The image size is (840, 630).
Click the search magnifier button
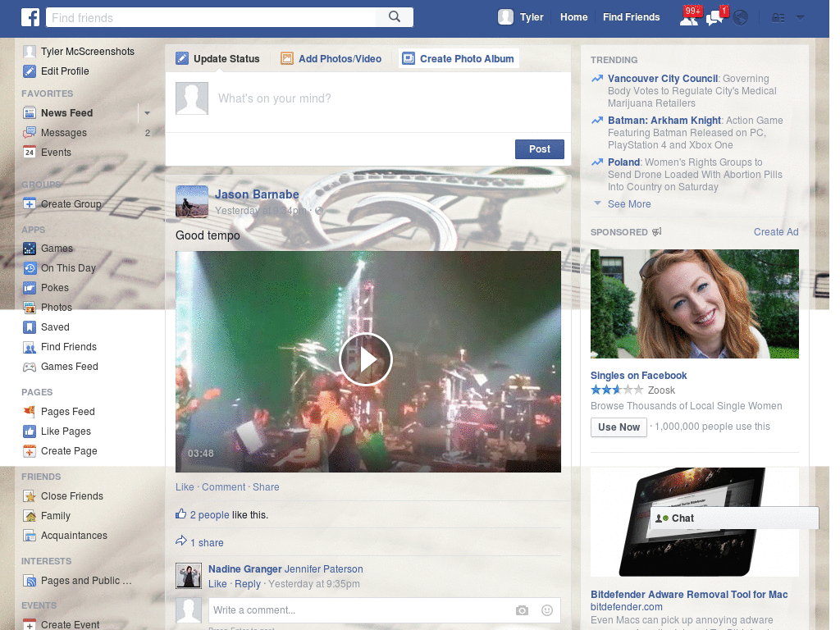coord(395,17)
